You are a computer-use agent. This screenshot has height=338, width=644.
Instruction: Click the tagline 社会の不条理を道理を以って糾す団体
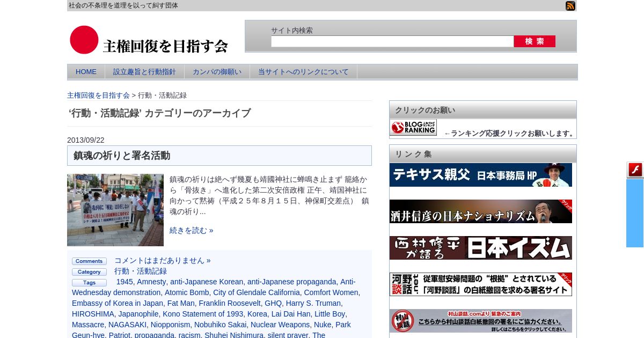[123, 5]
